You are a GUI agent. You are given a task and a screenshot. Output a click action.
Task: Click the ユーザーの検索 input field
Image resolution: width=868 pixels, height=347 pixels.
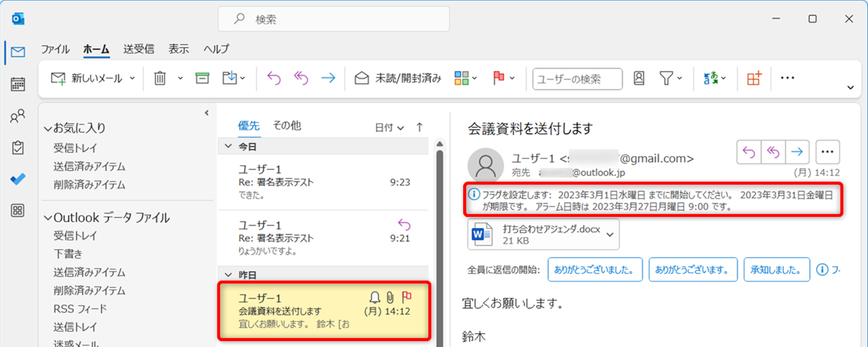coord(577,79)
